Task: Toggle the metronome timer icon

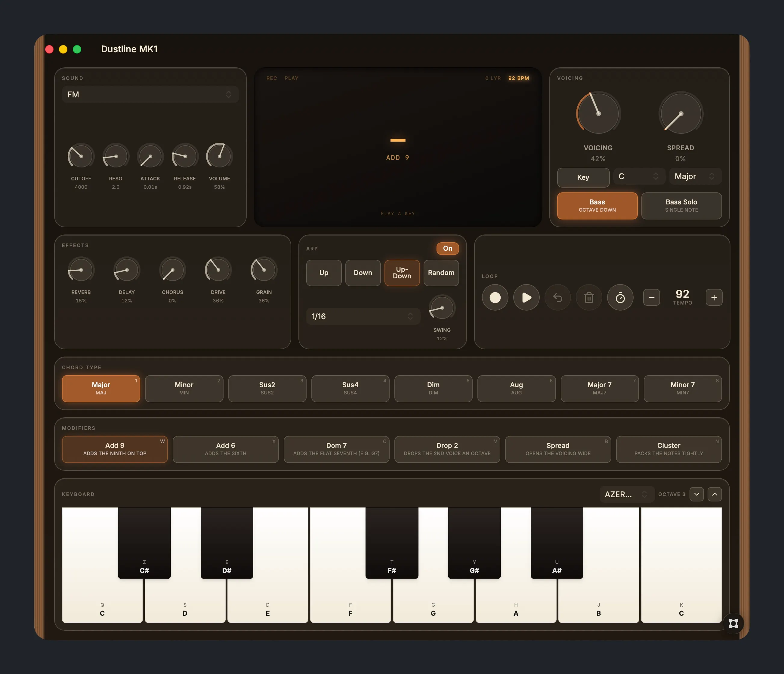Action: click(x=620, y=298)
